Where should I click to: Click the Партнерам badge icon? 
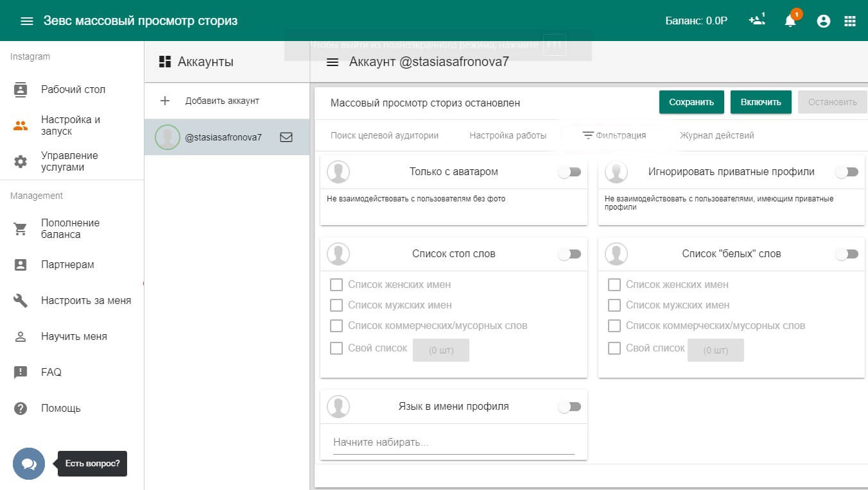21,265
